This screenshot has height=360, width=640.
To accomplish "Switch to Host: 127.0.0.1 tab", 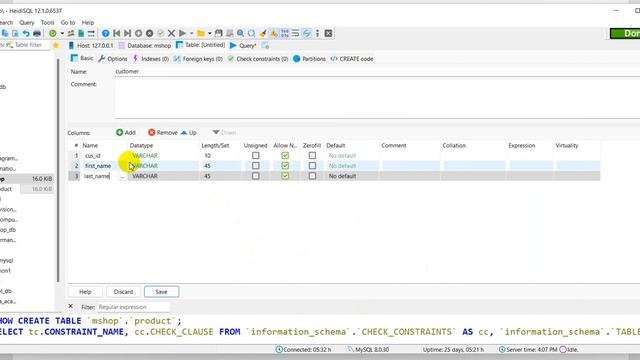I will pos(90,45).
